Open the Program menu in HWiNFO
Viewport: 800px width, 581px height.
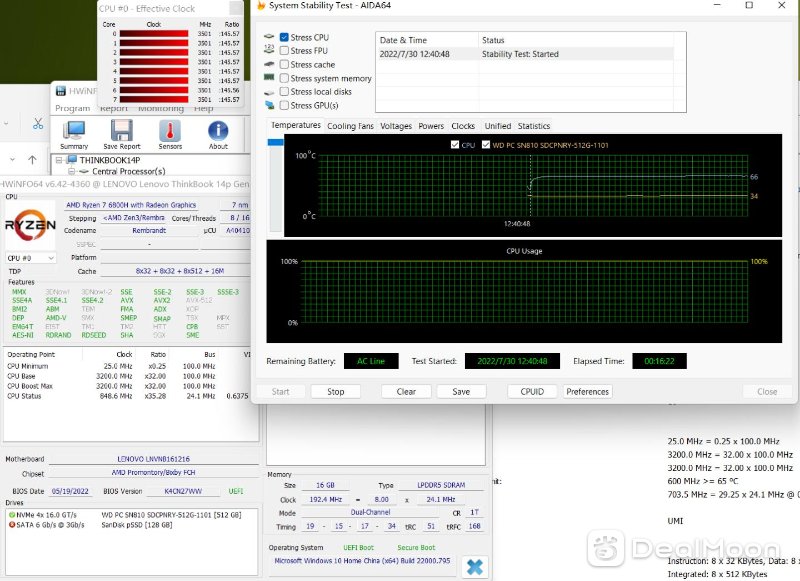click(x=72, y=109)
